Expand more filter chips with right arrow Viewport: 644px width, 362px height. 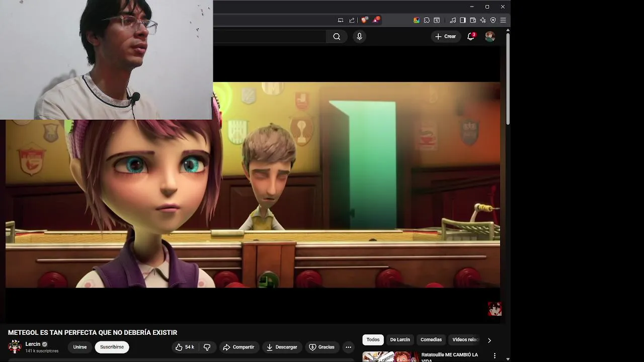point(489,340)
